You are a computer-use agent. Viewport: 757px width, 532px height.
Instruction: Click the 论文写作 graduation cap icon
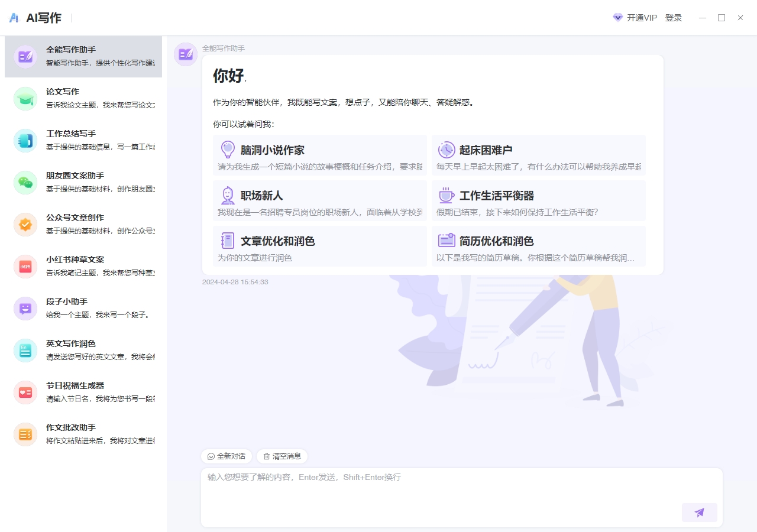[x=25, y=99]
